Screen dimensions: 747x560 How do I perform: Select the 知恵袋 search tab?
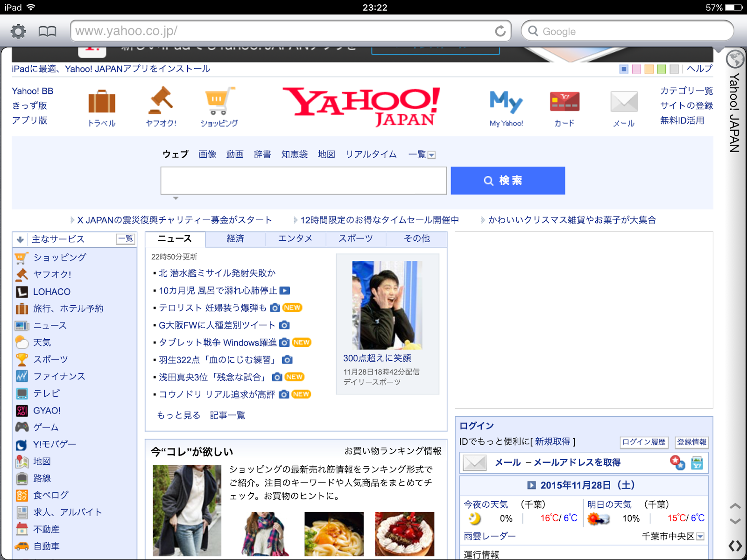295,154
